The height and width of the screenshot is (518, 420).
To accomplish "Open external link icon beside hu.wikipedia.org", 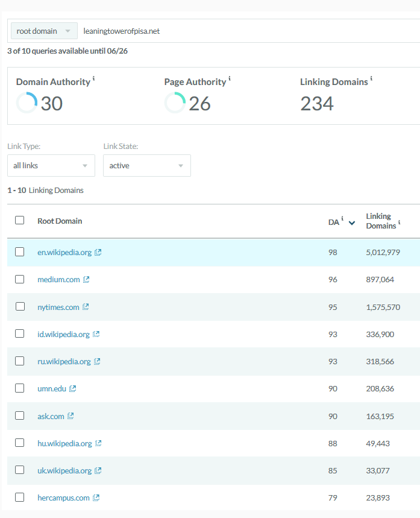I will tap(98, 443).
